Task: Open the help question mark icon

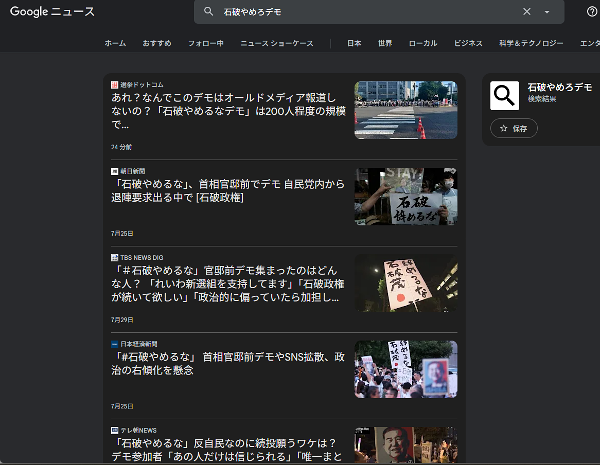Action: 592,12
